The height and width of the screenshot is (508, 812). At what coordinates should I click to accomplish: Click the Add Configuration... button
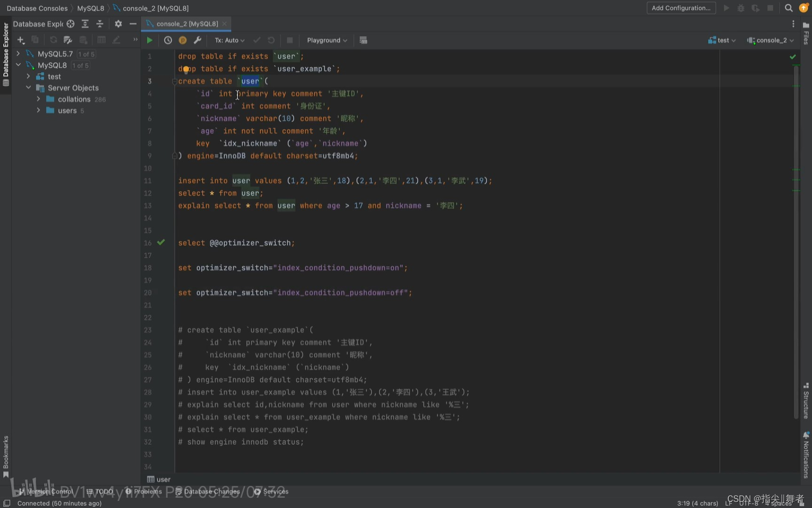point(681,8)
